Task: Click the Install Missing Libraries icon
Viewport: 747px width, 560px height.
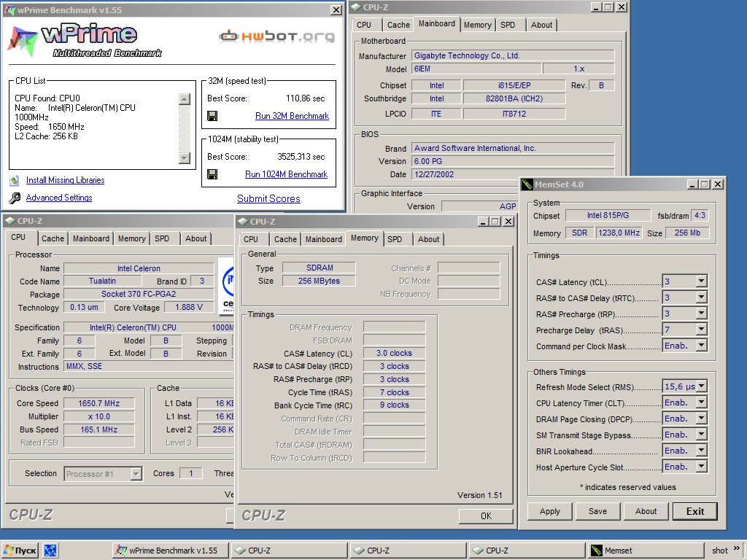Action: coord(15,180)
